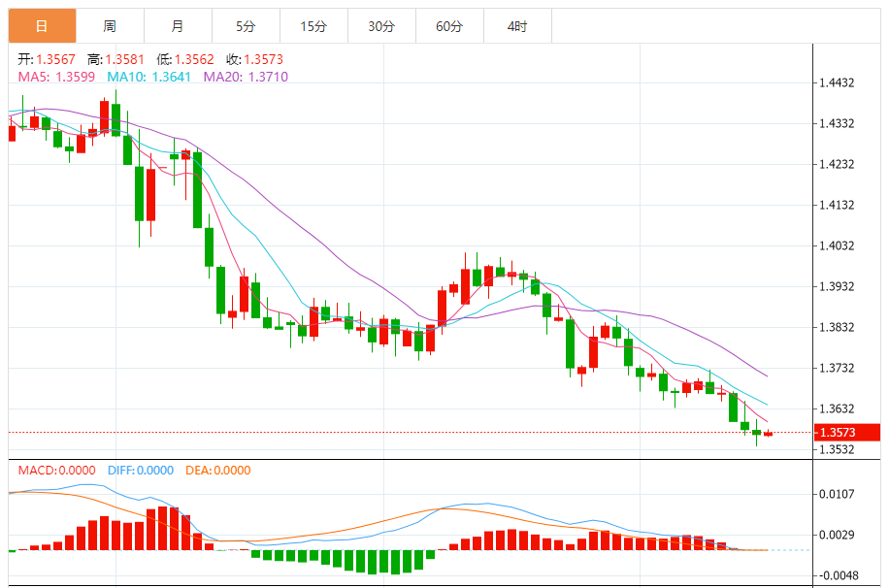Open the 60分 timeframe tab

449,26
